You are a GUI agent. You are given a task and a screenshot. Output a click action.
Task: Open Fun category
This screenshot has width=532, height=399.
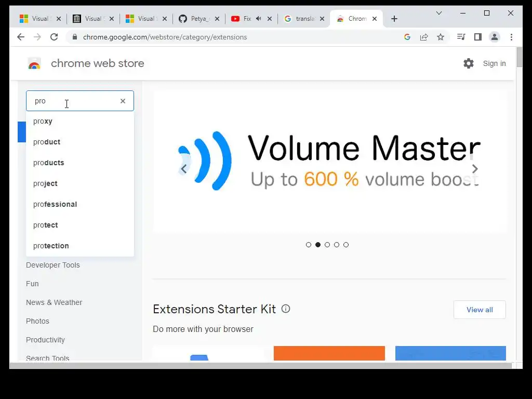(x=32, y=284)
